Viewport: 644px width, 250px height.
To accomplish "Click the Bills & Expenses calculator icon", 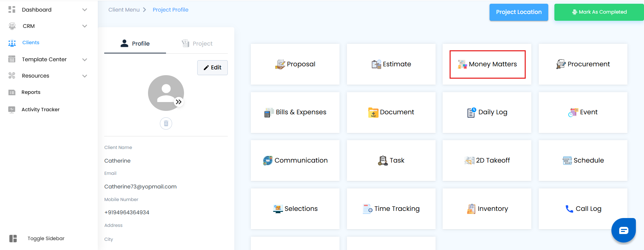I will click(268, 113).
